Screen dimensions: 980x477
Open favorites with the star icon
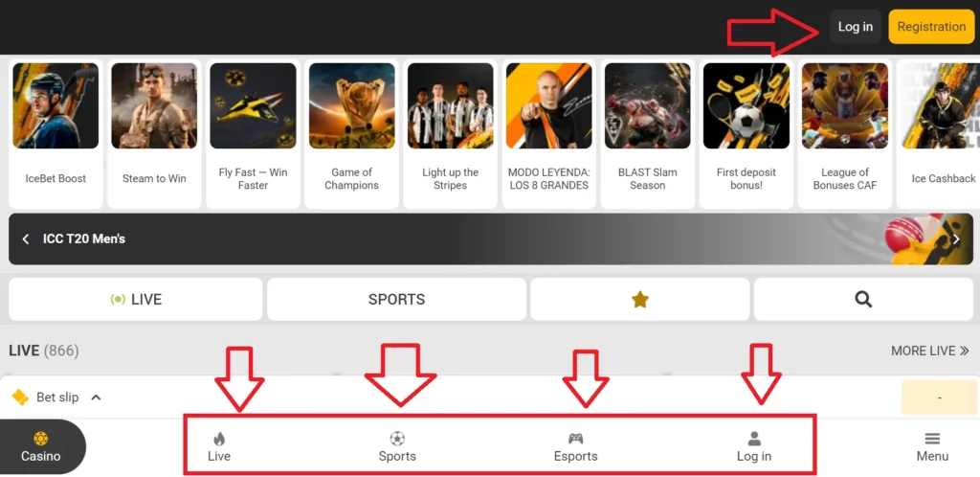tap(640, 300)
